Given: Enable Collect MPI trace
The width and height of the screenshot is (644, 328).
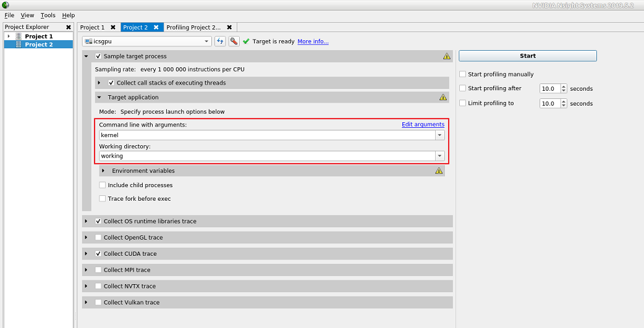Looking at the screenshot, I should [x=98, y=270].
